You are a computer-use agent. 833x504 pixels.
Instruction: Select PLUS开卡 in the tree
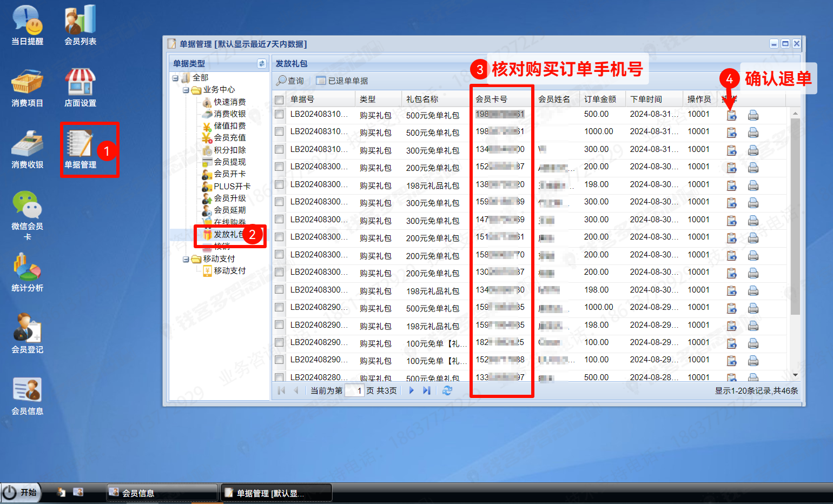[232, 186]
